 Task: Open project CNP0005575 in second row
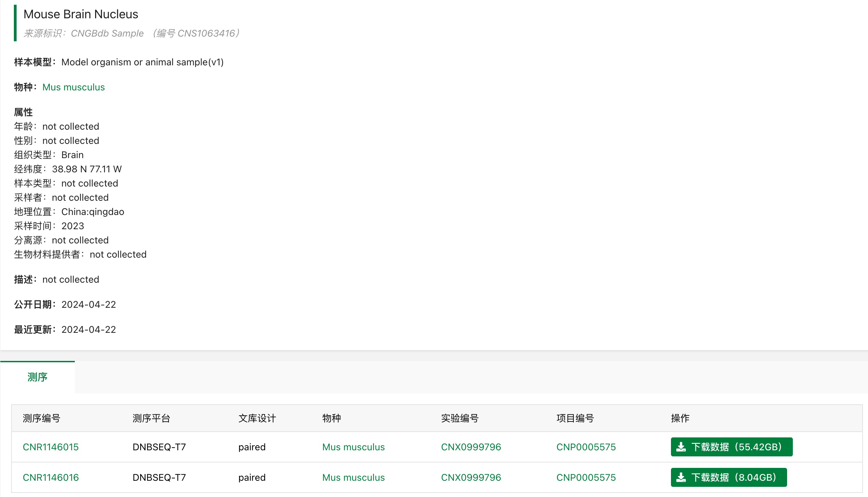586,477
